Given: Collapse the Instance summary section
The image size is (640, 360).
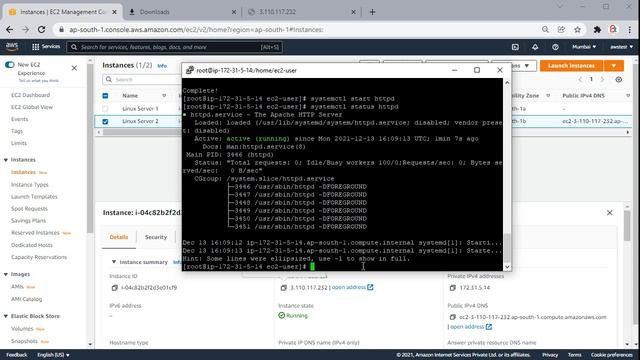Looking at the screenshot, I should 114,262.
